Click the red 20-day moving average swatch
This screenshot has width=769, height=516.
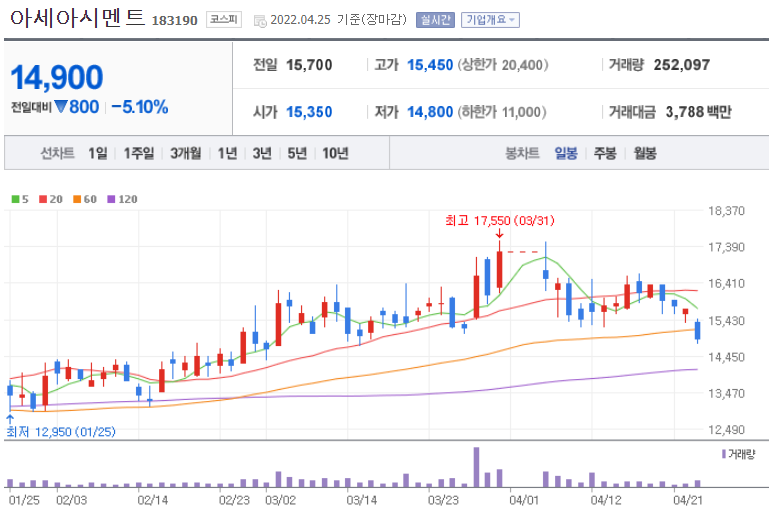[x=43, y=199]
